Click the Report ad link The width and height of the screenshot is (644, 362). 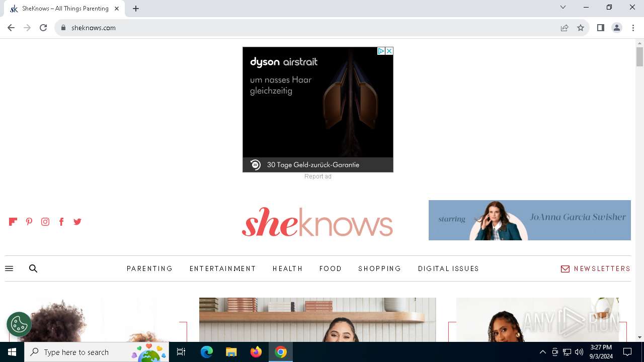[318, 176]
